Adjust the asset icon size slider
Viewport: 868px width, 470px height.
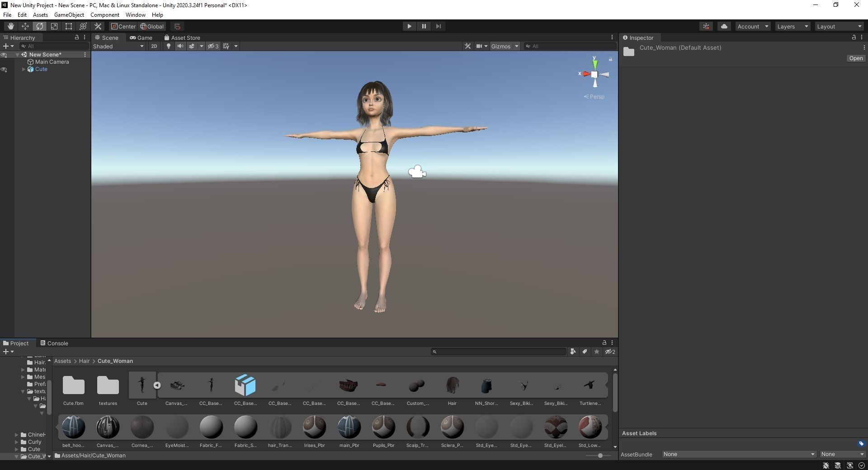pyautogui.click(x=599, y=456)
